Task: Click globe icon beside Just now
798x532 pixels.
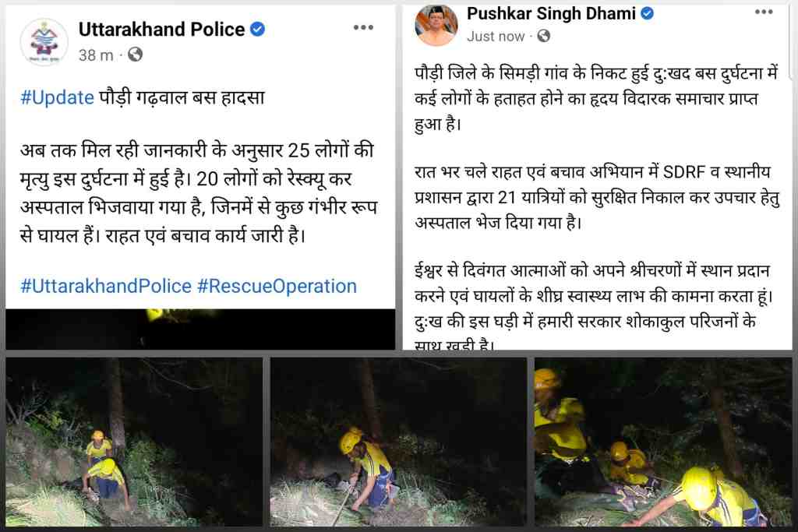Action: [543, 36]
